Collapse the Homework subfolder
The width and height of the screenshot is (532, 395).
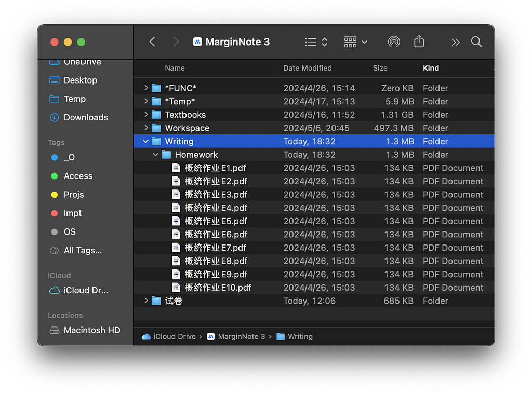[x=156, y=155]
